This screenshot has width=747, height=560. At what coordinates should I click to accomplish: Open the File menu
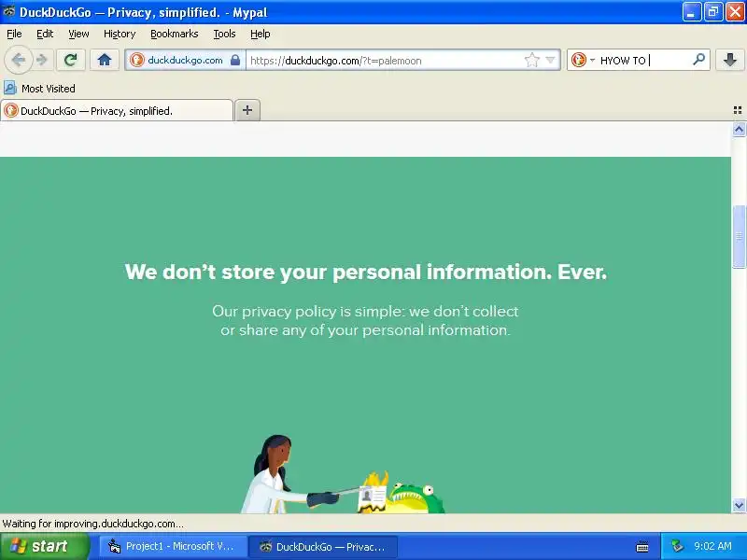tap(14, 34)
